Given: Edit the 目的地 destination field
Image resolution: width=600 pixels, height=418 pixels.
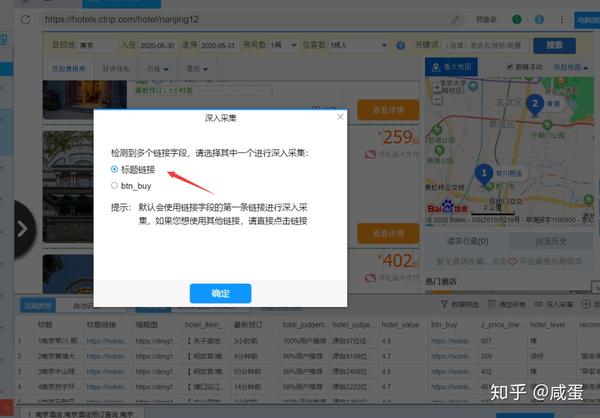Looking at the screenshot, I should click(97, 45).
